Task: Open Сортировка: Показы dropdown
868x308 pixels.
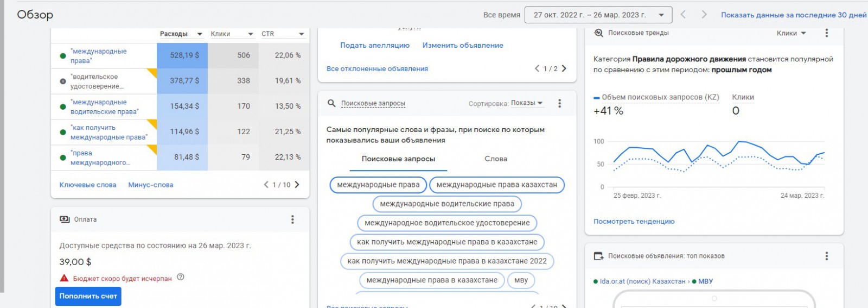Action: coord(527,103)
